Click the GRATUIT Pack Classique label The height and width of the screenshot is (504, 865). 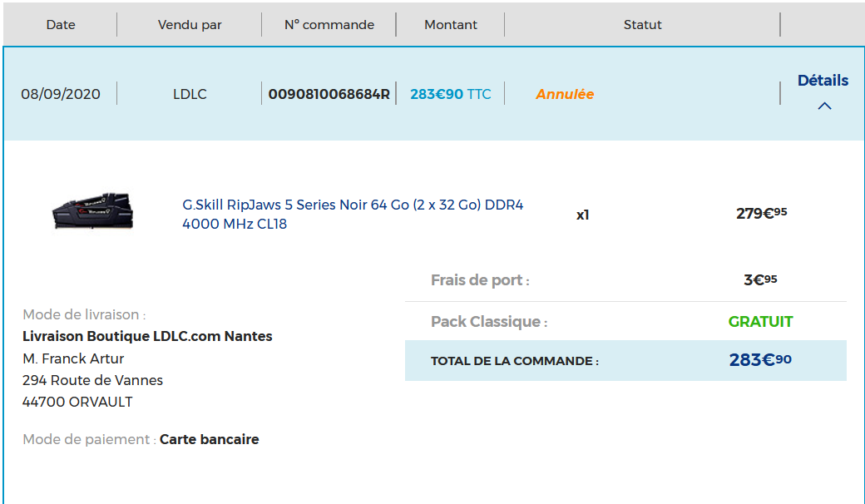[760, 322]
